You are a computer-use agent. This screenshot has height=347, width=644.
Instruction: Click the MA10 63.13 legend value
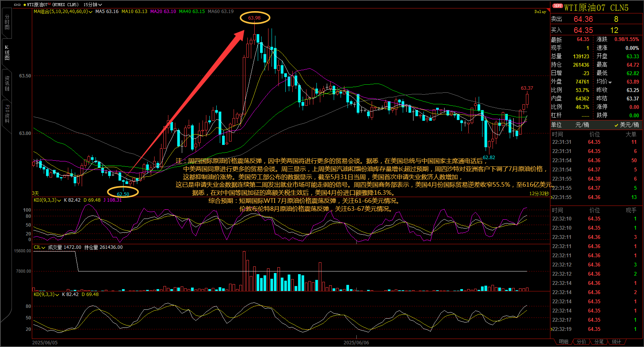click(x=134, y=12)
